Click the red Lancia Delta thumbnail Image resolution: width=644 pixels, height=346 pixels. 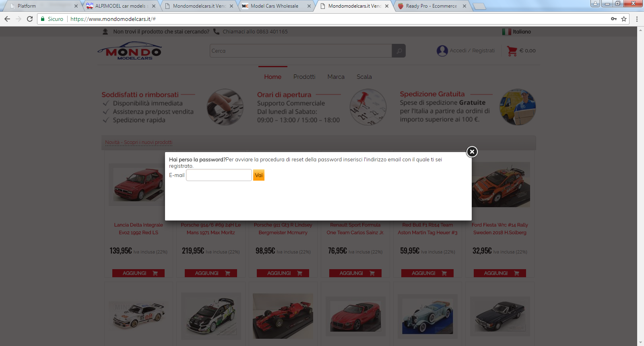137,184
